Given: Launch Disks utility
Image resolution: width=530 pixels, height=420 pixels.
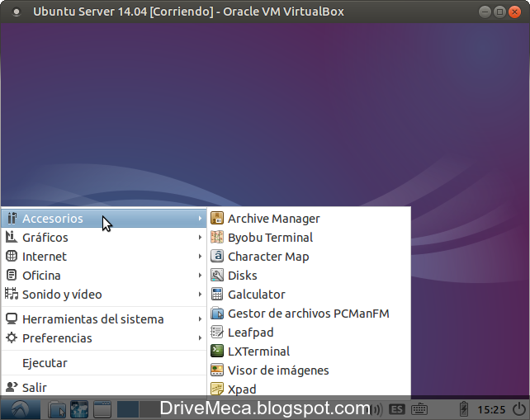Looking at the screenshot, I should point(309,276).
